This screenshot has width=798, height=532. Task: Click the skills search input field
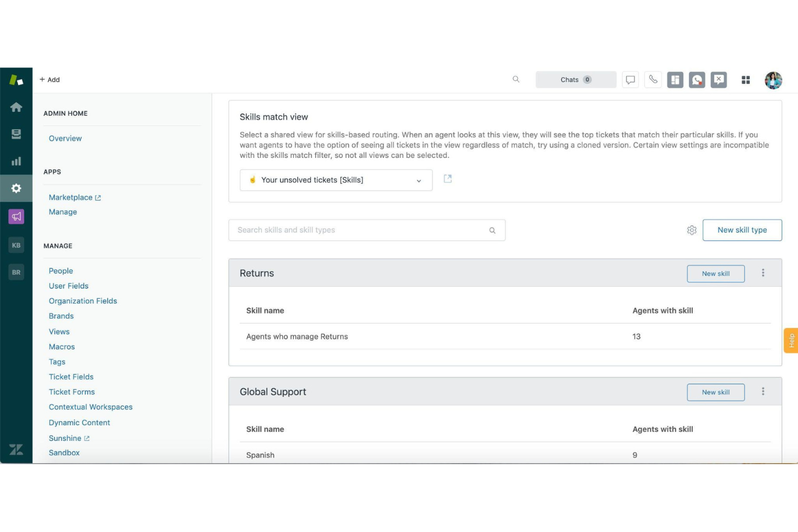tap(367, 230)
